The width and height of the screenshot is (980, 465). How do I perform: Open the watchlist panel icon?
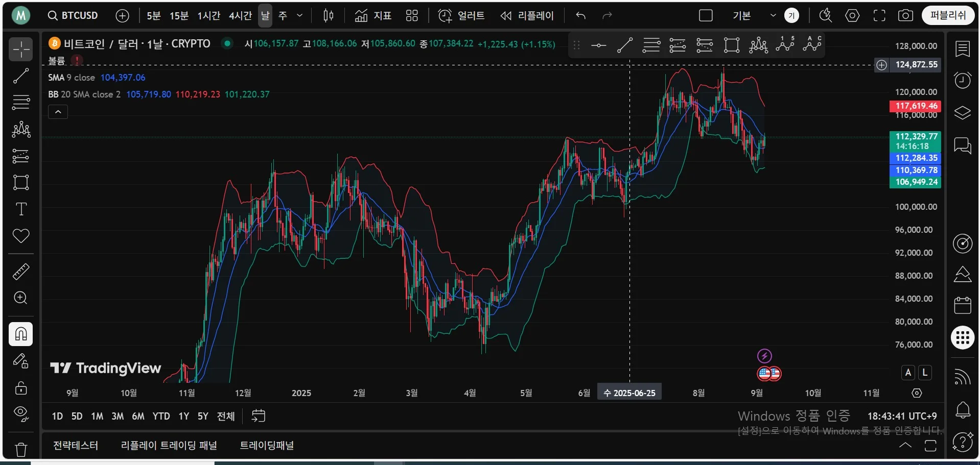coord(963,49)
